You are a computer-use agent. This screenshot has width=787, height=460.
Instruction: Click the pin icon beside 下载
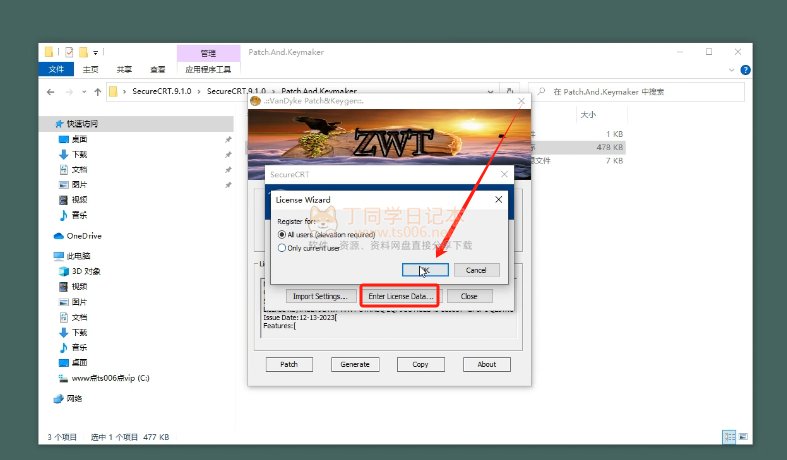228,154
